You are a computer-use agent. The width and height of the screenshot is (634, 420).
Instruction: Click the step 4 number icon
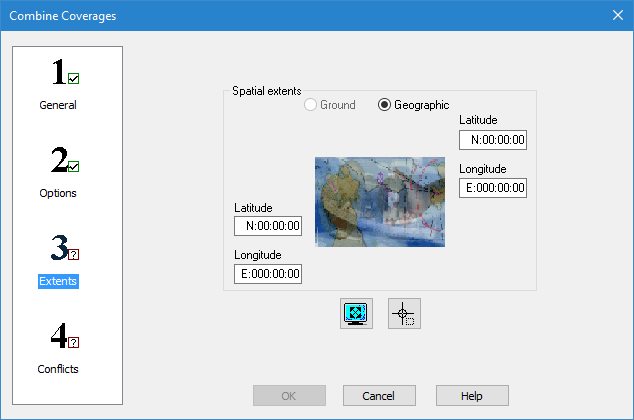[64, 338]
